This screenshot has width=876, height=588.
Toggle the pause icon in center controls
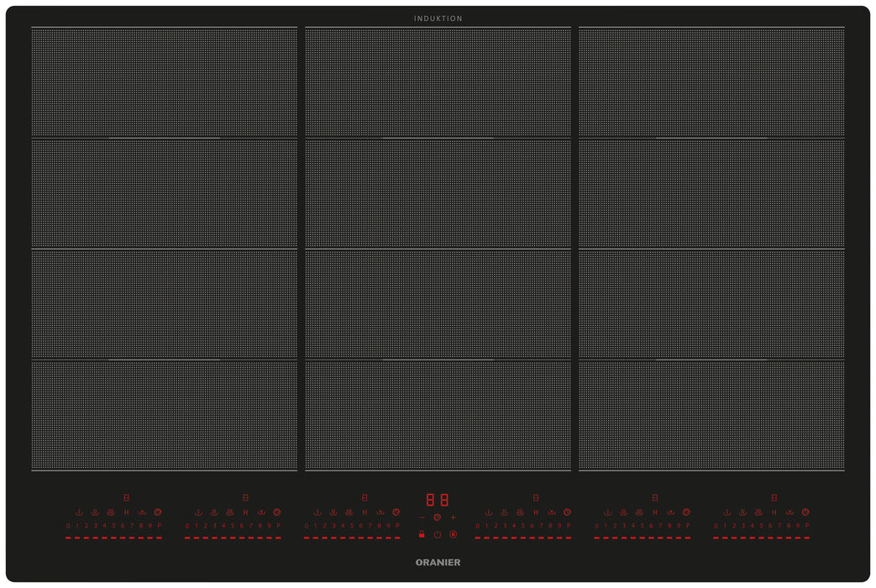tap(454, 534)
